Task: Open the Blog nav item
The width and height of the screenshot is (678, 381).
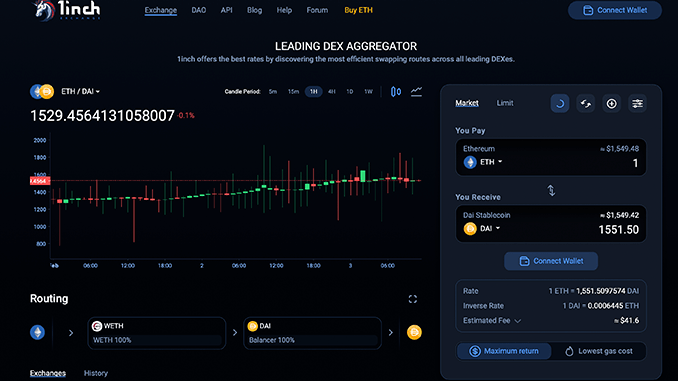Action: [254, 10]
